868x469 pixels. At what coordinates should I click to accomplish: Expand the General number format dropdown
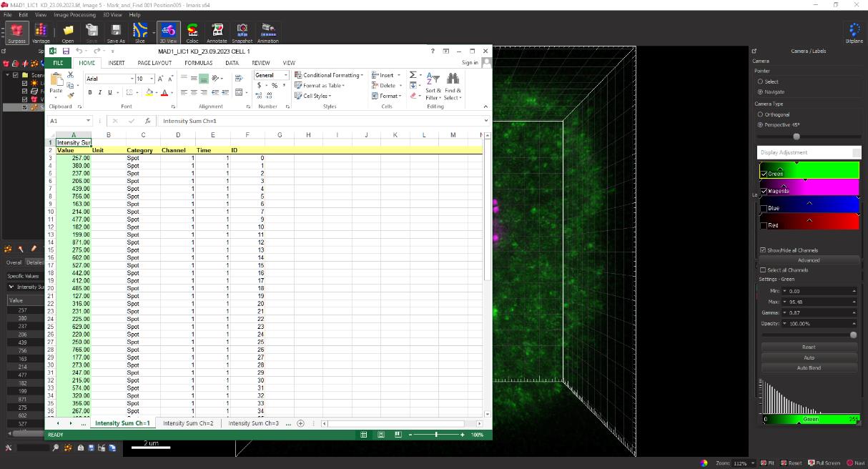(x=286, y=75)
